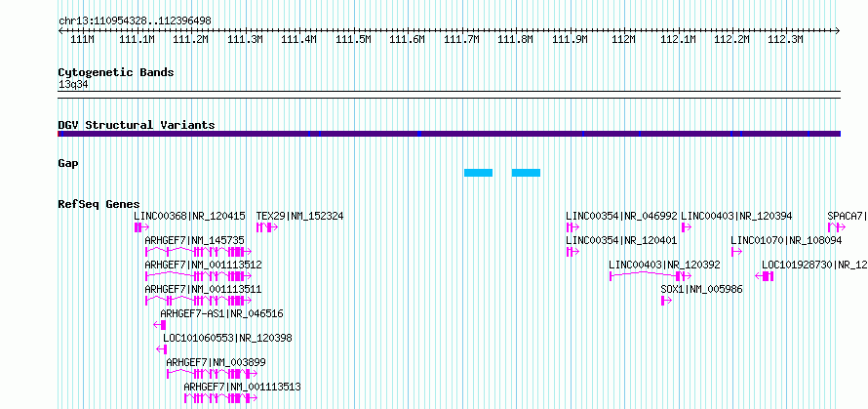The image size is (868, 409).
Task: Click the 112.1M ruler tick label
Action: coord(678,39)
